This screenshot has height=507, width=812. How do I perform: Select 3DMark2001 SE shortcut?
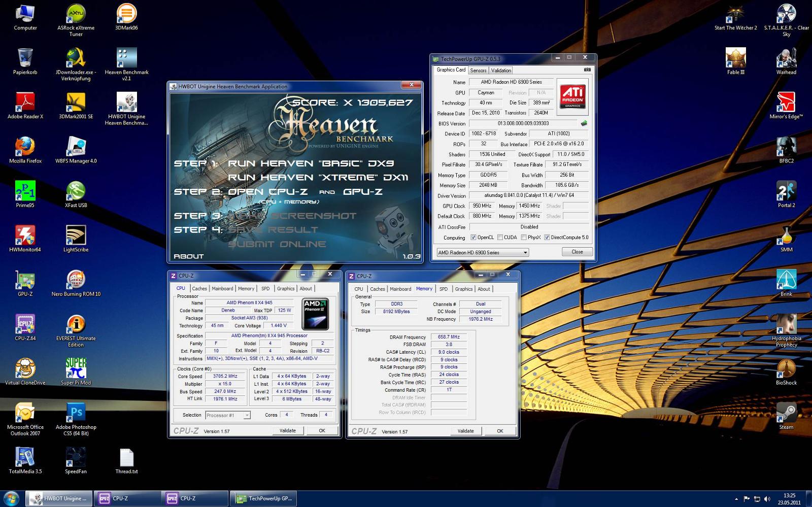(76, 106)
